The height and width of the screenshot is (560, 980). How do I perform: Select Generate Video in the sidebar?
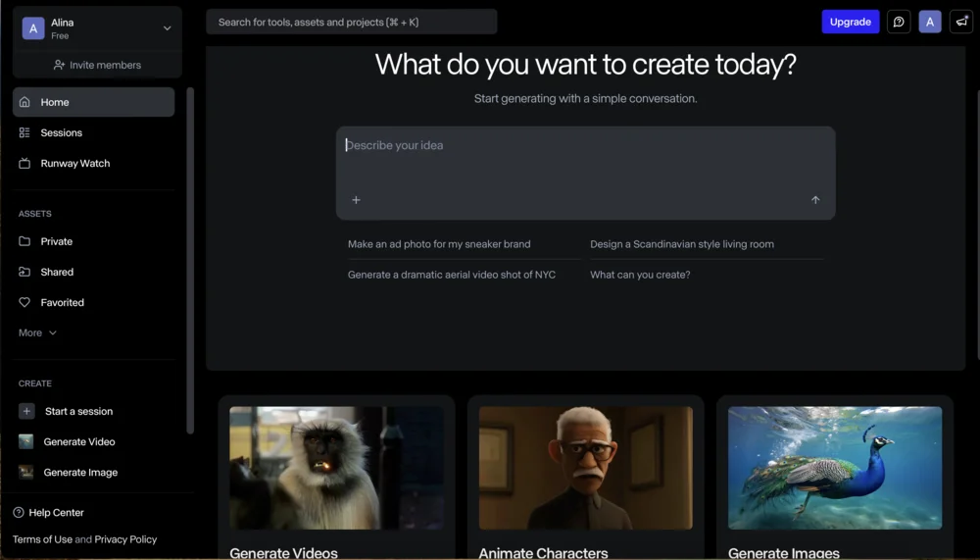pyautogui.click(x=78, y=442)
